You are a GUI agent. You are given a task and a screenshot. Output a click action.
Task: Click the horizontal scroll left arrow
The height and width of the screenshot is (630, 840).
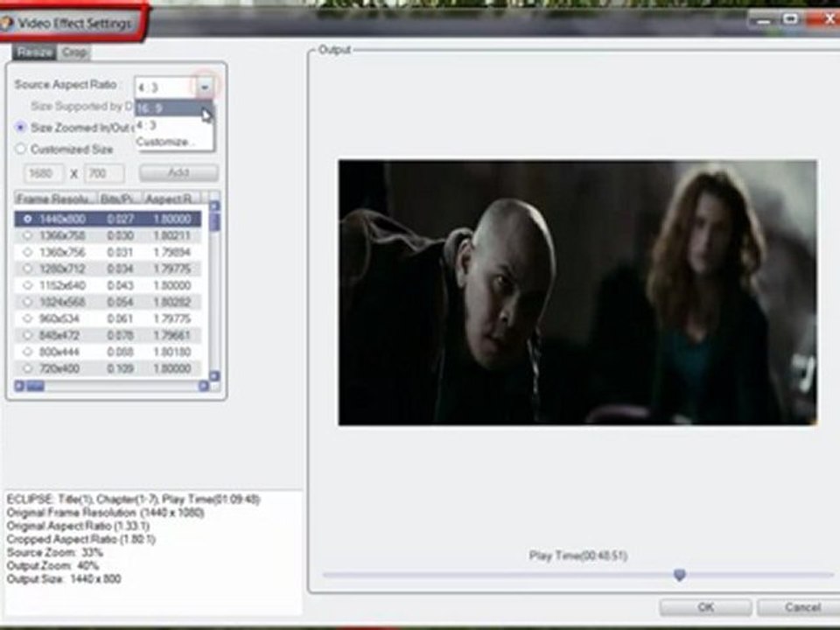tap(19, 386)
